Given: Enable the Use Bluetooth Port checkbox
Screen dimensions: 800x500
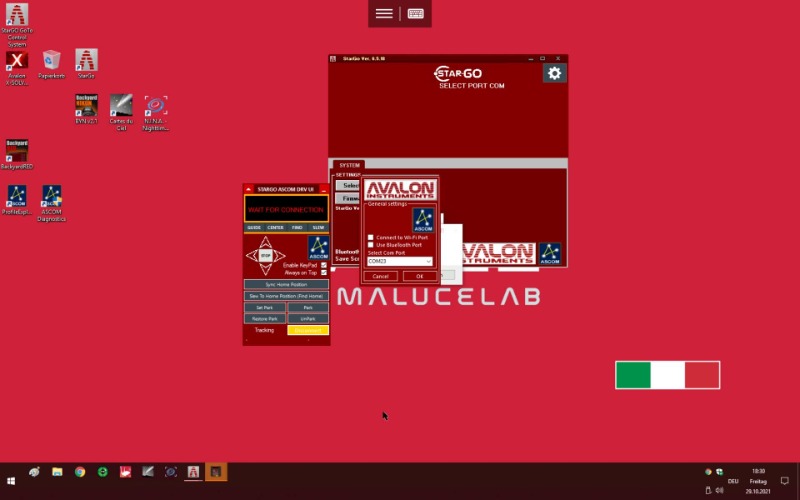Looking at the screenshot, I should (x=371, y=245).
